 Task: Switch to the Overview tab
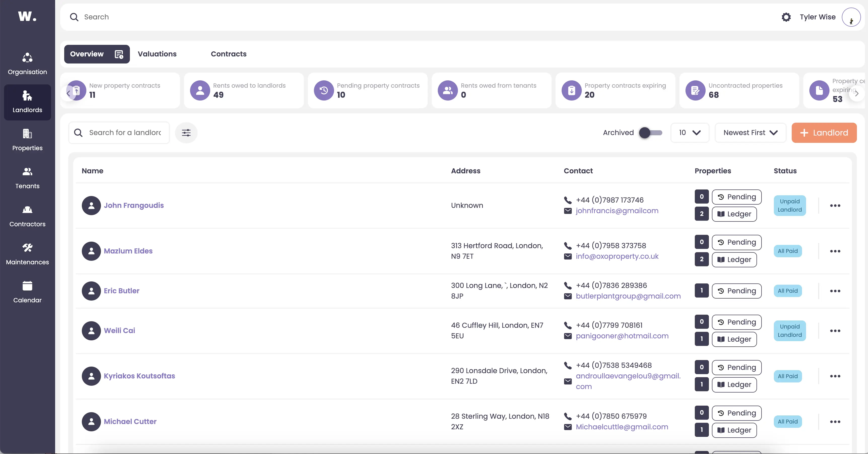point(97,54)
